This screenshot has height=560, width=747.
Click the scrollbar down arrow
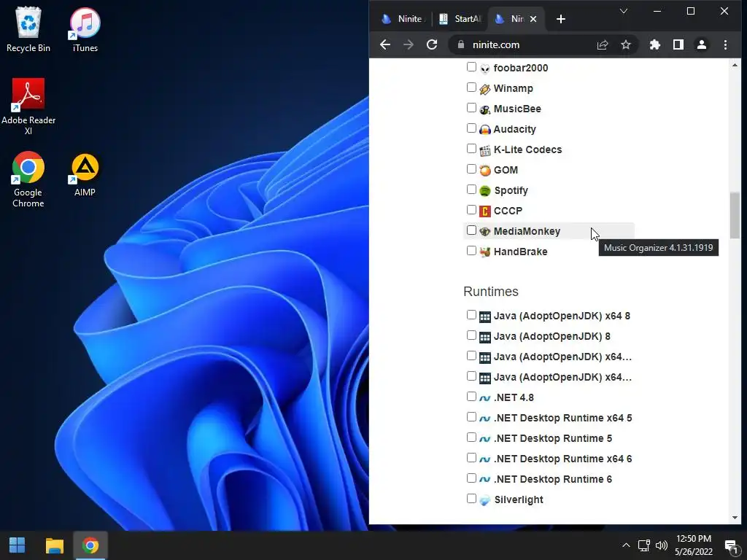click(735, 518)
